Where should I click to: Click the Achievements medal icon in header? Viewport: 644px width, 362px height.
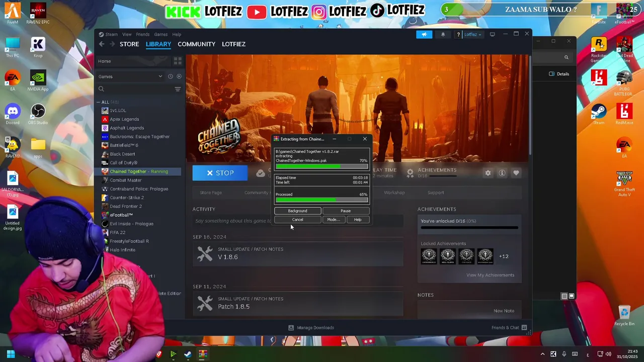pos(410,173)
